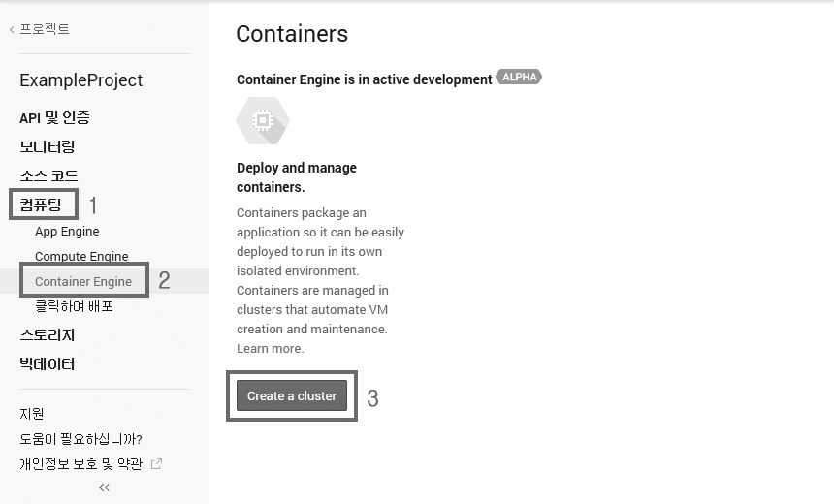
Task: Open the 지원 link
Action: [x=32, y=413]
